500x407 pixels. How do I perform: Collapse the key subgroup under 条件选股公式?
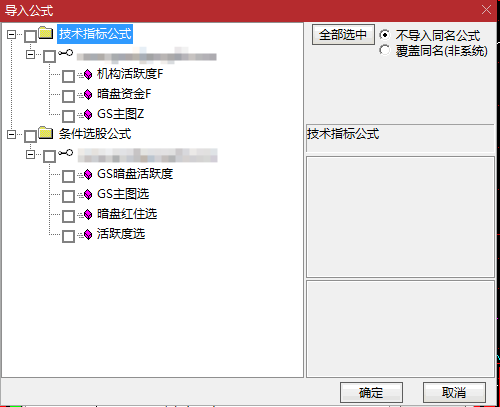coord(31,154)
